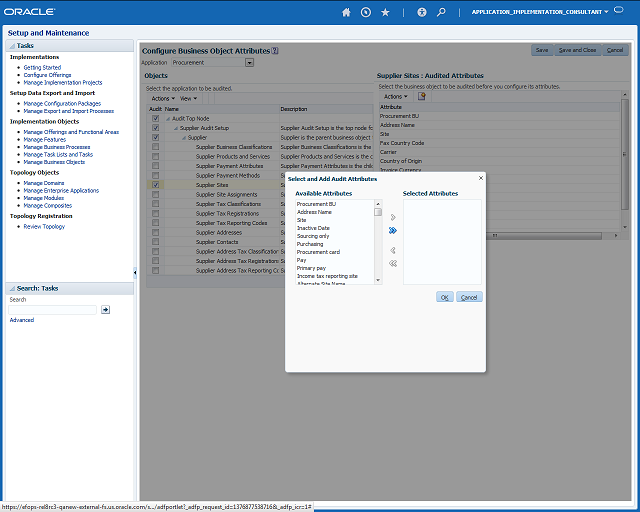Click the Save button

click(x=542, y=50)
